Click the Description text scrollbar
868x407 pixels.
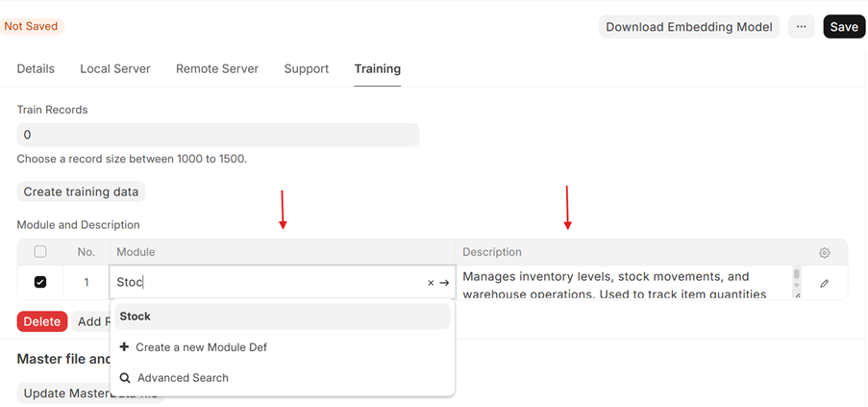pos(796,282)
